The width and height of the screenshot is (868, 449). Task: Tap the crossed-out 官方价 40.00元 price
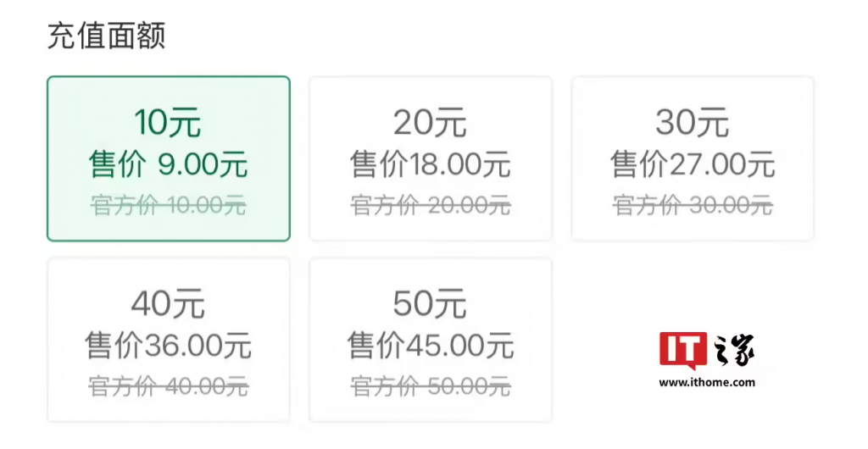pos(168,386)
